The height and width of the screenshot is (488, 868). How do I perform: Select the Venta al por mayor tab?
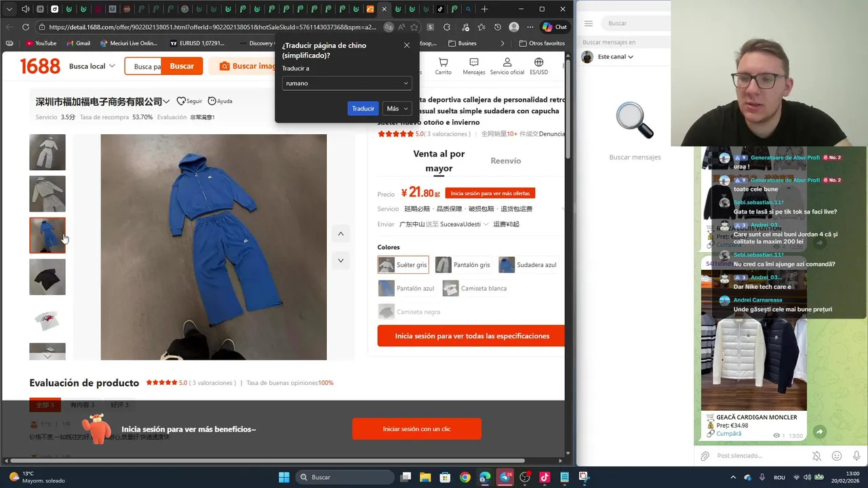pyautogui.click(x=439, y=161)
